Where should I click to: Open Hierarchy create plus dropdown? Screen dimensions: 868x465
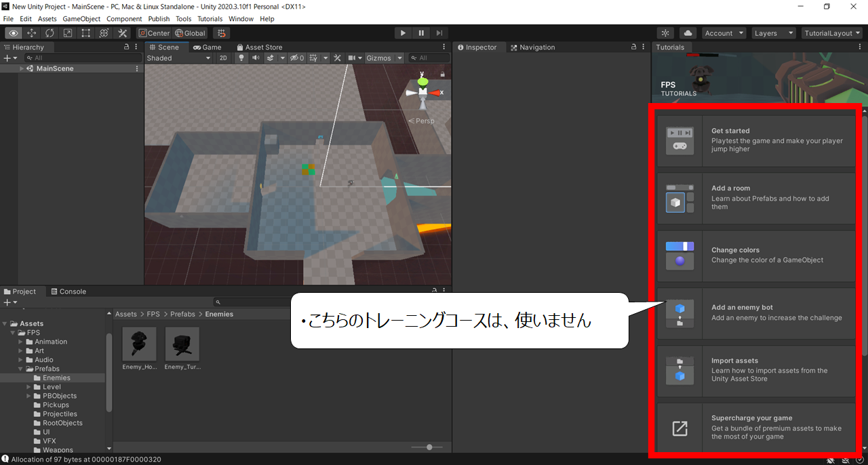(9, 58)
